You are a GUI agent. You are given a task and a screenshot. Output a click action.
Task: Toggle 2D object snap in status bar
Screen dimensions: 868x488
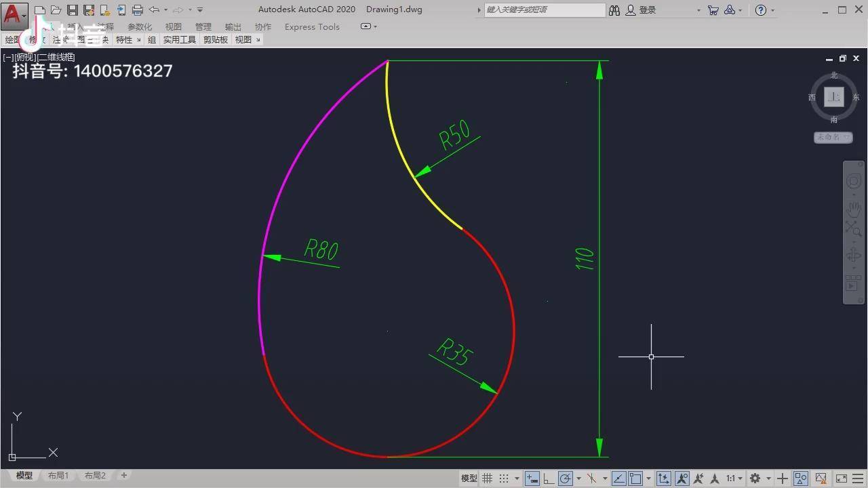[635, 479]
